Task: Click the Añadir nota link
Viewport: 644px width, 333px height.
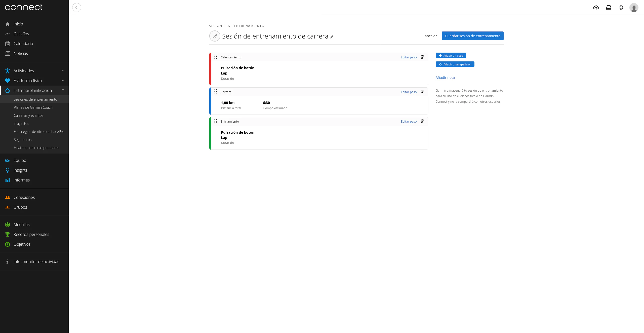Action: click(445, 78)
